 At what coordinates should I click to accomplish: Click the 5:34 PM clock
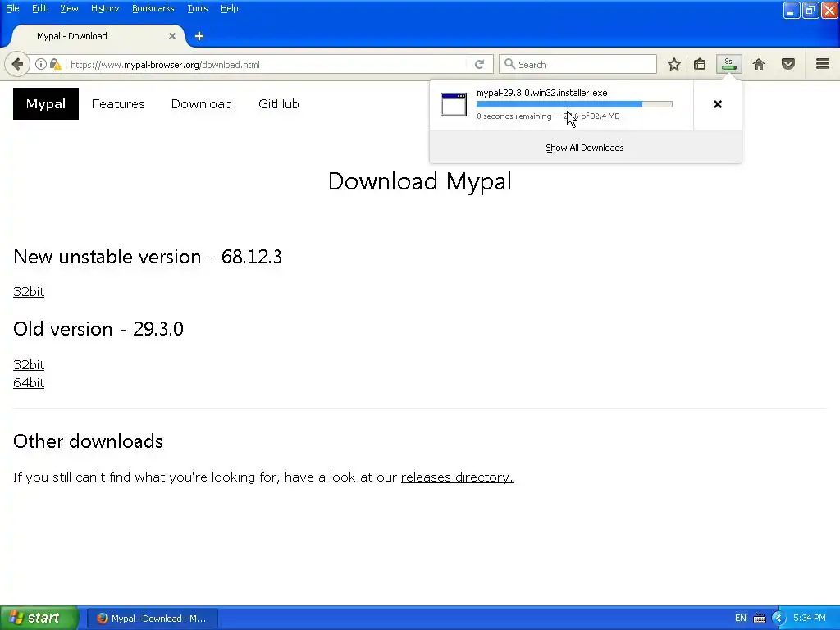(x=810, y=619)
